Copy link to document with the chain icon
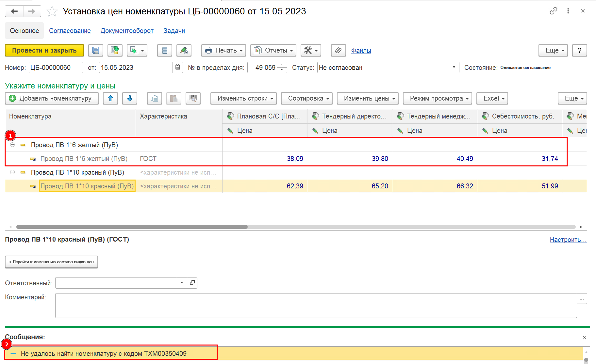Screen dimensions: 596x364 point(554,11)
